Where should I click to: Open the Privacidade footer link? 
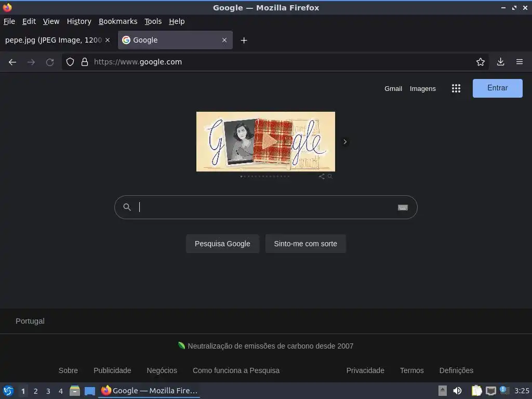tap(365, 370)
